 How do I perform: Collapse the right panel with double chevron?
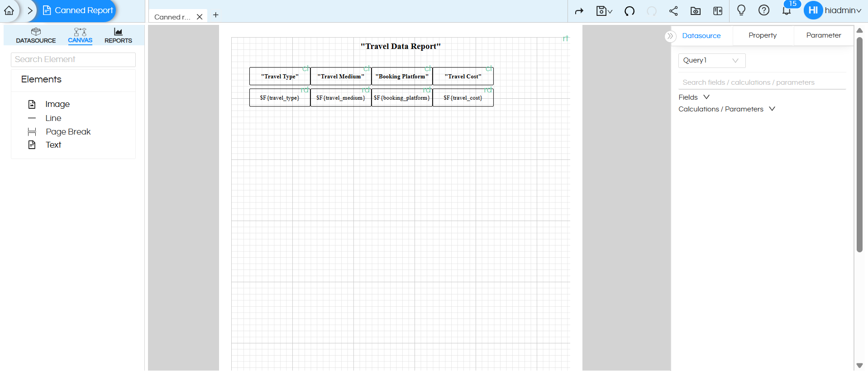[x=670, y=36]
